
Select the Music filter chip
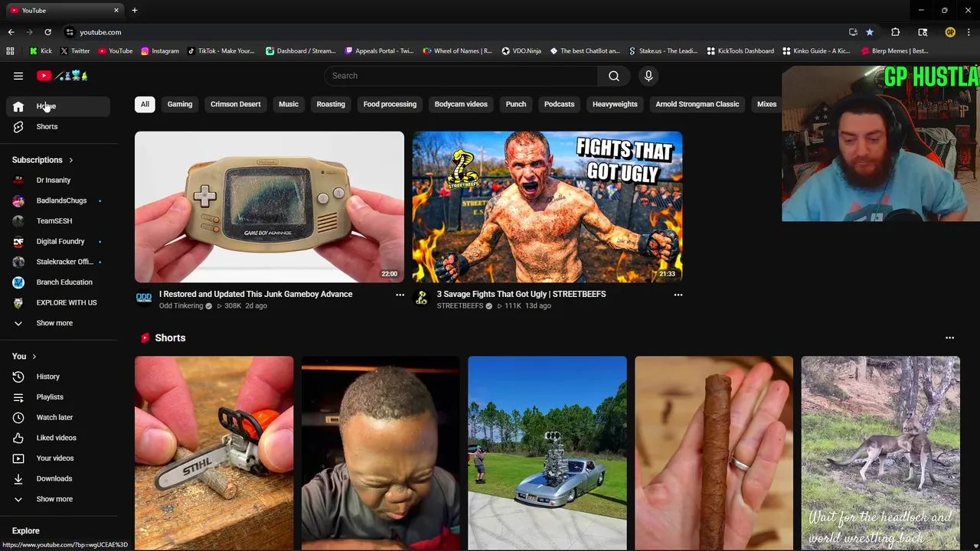click(289, 104)
